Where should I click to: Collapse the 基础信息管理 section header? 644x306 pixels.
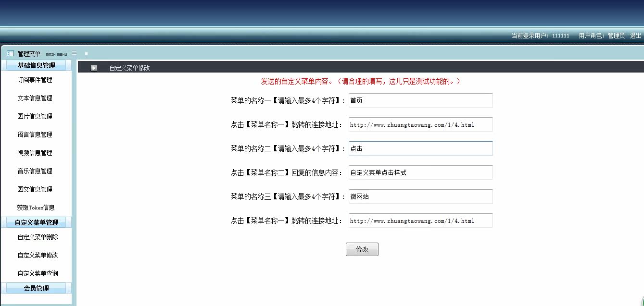tap(36, 65)
